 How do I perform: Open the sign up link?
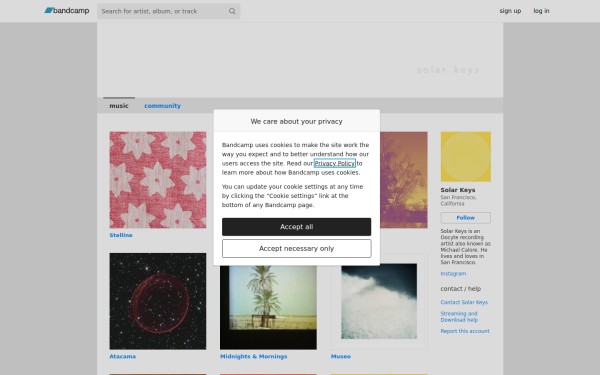510,11
